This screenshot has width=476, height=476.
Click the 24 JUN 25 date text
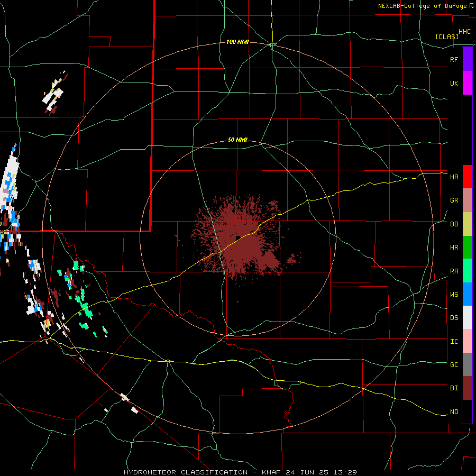pyautogui.click(x=308, y=472)
